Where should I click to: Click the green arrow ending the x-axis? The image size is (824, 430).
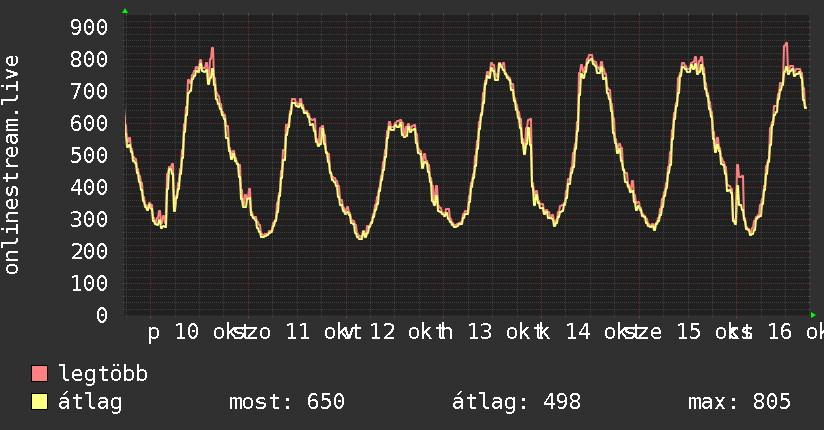(813, 315)
